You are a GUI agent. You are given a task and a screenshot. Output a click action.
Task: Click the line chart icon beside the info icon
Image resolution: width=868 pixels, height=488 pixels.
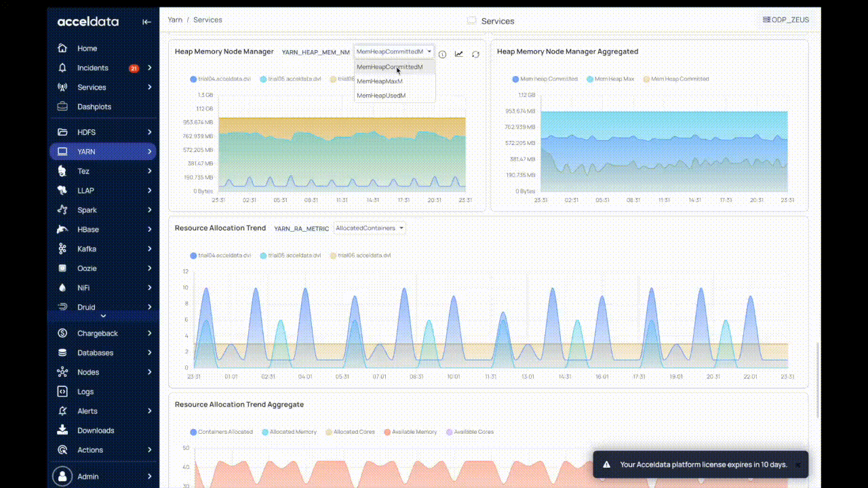[459, 54]
